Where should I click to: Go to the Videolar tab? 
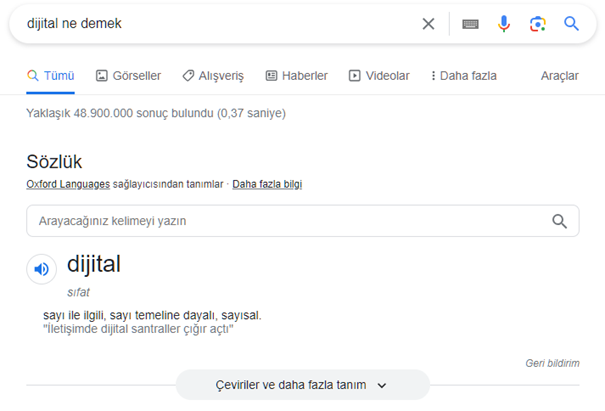coord(379,76)
